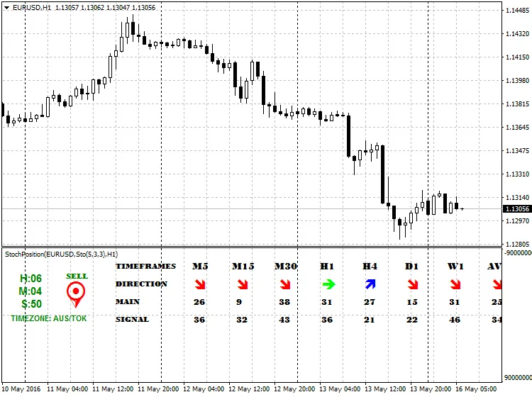The image size is (532, 397).
Task: Click the 13 May 04:00 time axis label
Action: [x=342, y=389]
